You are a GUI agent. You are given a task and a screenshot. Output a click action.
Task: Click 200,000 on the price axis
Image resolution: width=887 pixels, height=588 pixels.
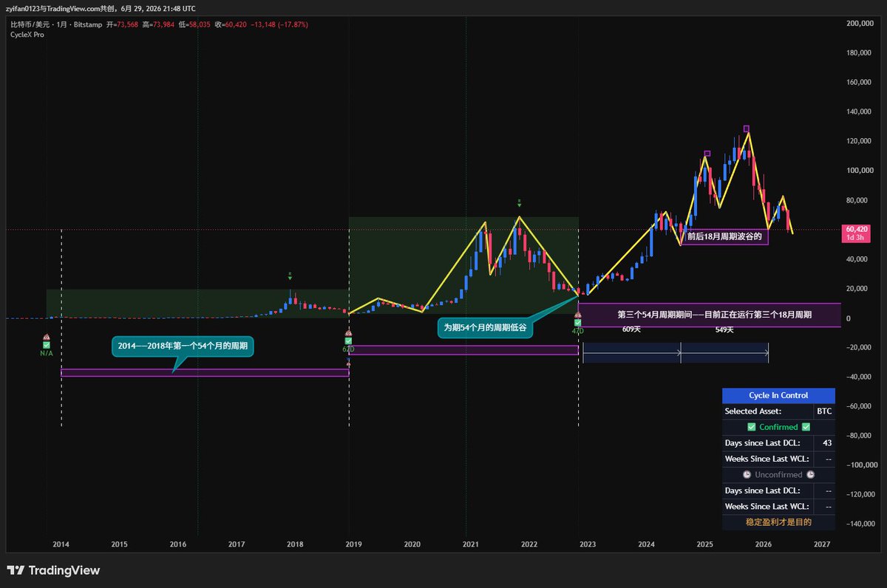click(860, 23)
